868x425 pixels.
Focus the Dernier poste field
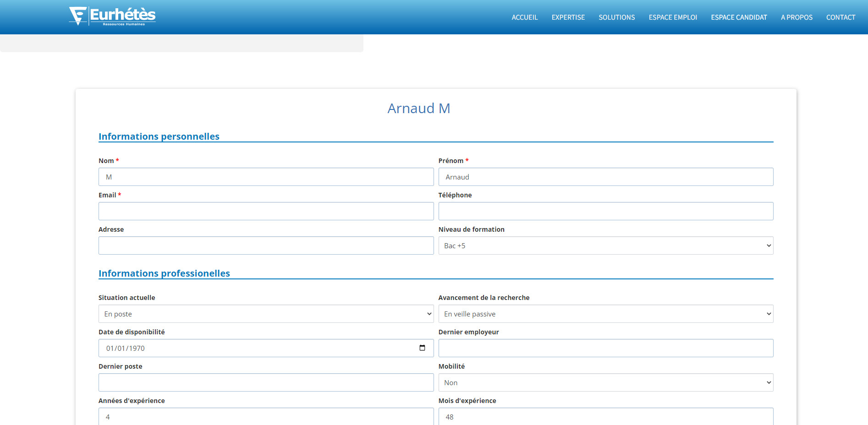tap(266, 382)
